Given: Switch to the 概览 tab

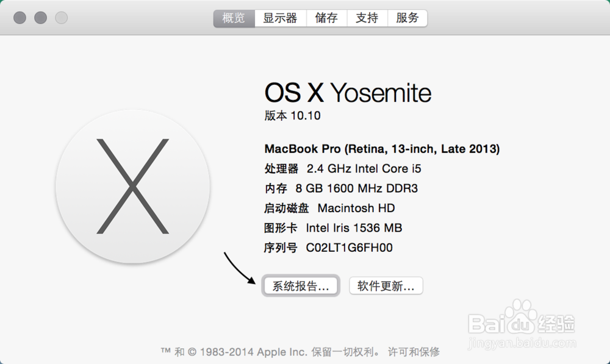Looking at the screenshot, I should (x=234, y=18).
